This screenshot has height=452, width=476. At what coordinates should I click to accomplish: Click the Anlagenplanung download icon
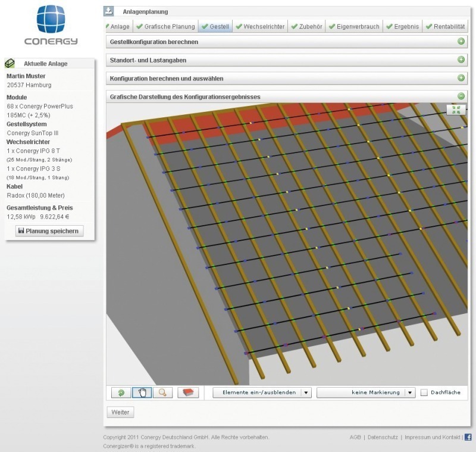tap(109, 11)
